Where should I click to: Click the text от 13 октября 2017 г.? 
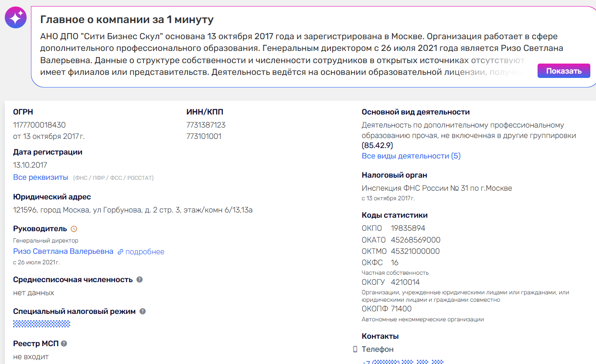pos(49,136)
